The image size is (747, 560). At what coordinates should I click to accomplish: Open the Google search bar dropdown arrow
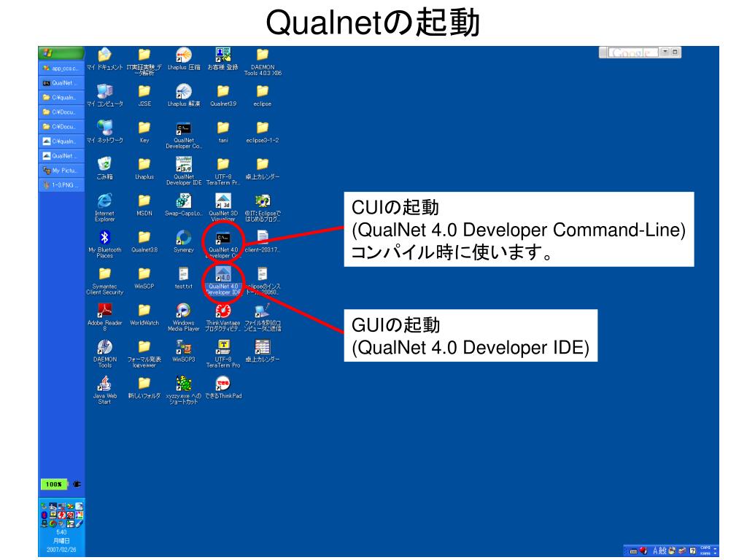pos(665,52)
